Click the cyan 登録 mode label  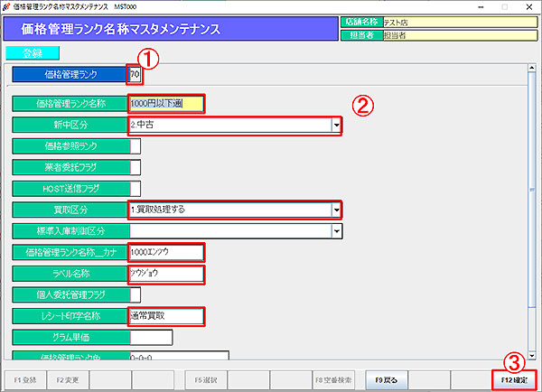[x=33, y=53]
